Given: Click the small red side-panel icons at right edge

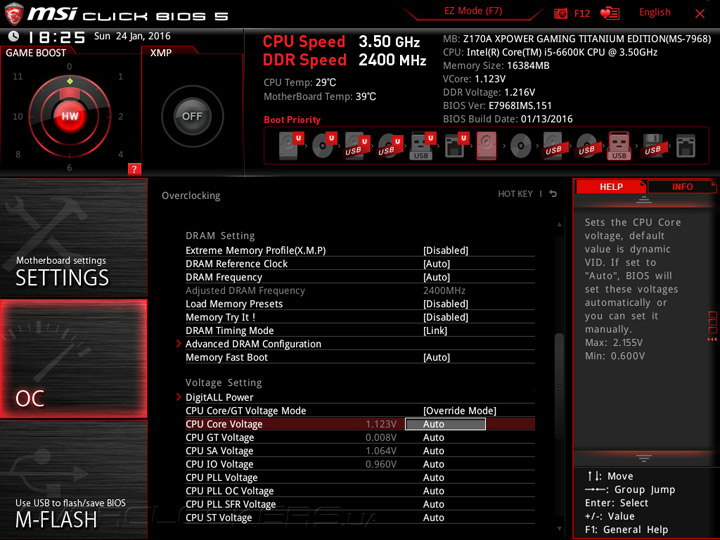Looking at the screenshot, I should point(713,326).
